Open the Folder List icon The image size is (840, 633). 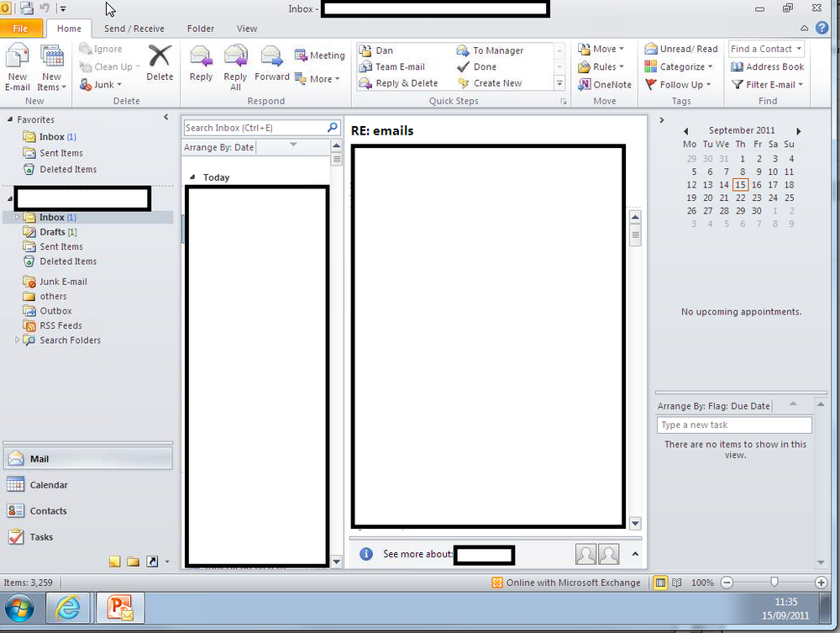click(x=134, y=562)
